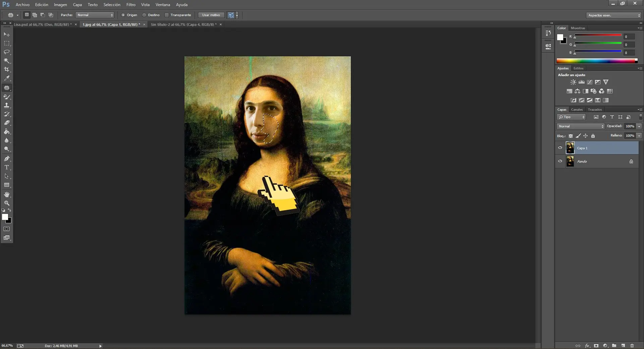Toggle lock transparent pixels
Viewport: 644px width, 349px height.
pyautogui.click(x=571, y=136)
